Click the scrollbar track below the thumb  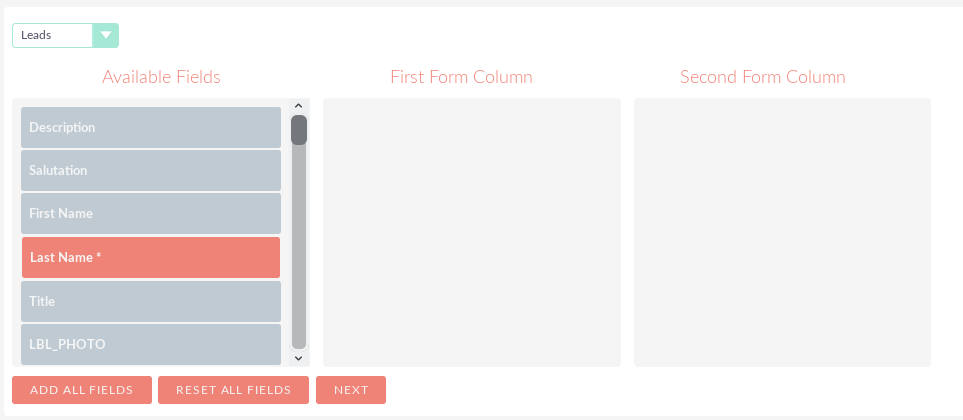coord(299,250)
